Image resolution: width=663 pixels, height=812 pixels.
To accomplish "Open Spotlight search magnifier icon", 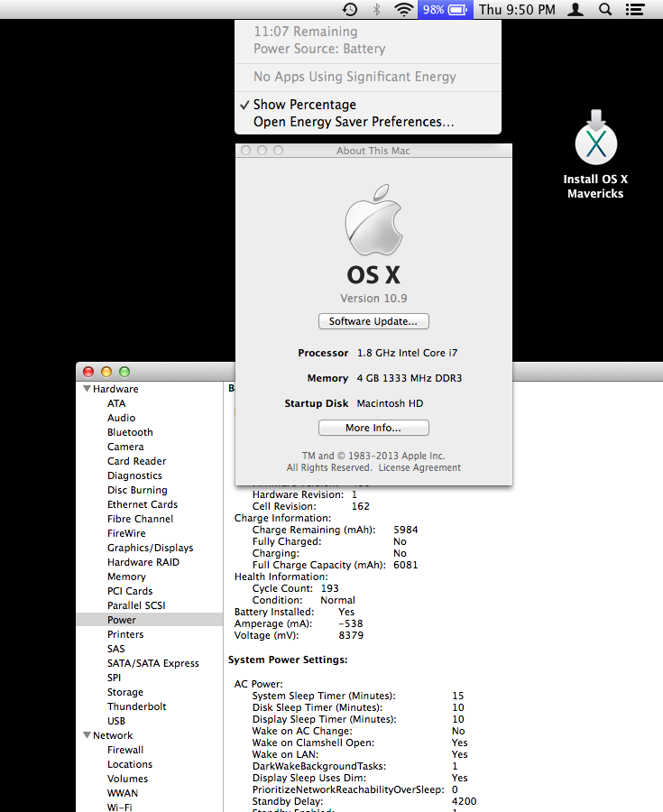I will click(x=605, y=9).
